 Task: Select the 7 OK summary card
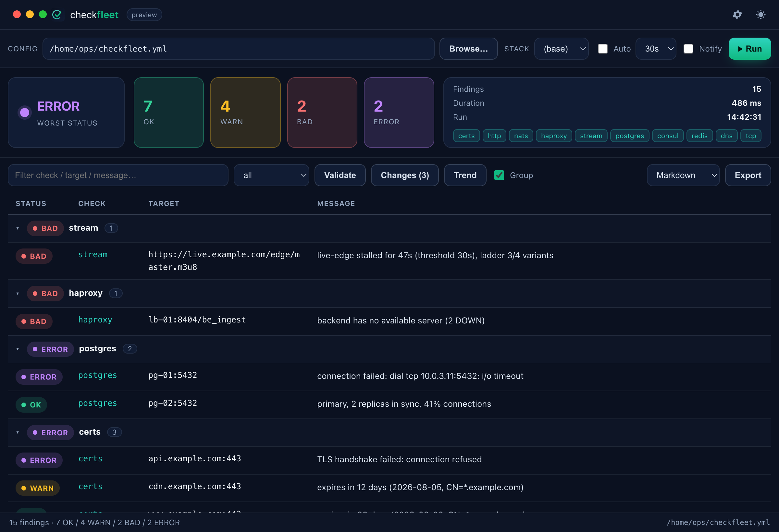[x=168, y=113]
